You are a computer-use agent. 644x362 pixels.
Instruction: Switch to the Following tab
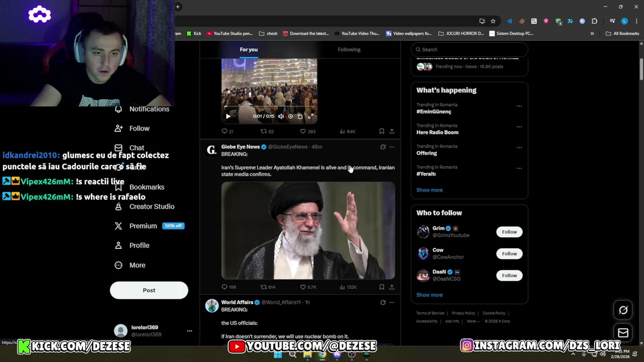(349, 49)
